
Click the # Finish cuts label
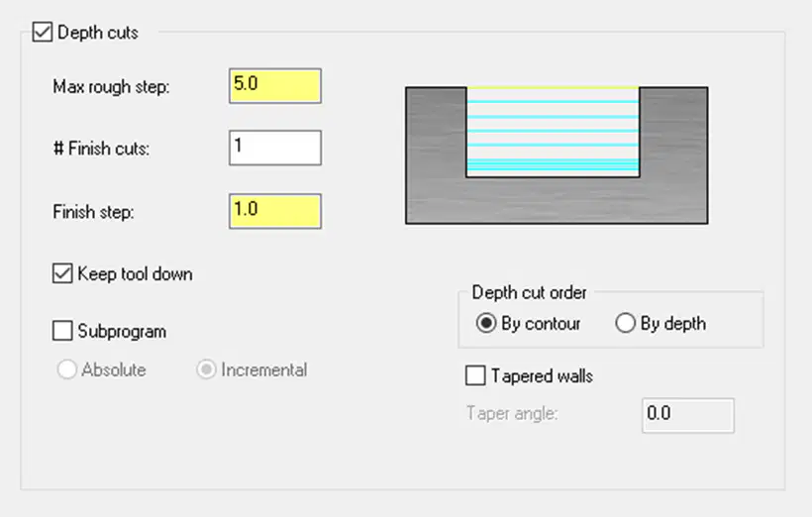(101, 149)
